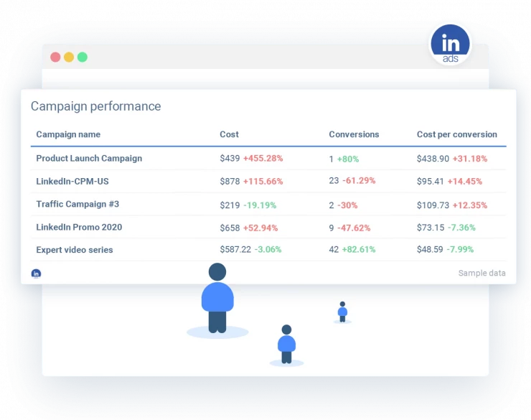The width and height of the screenshot is (531, 420).
Task: Click the $587.22 cost value
Action: tap(235, 250)
